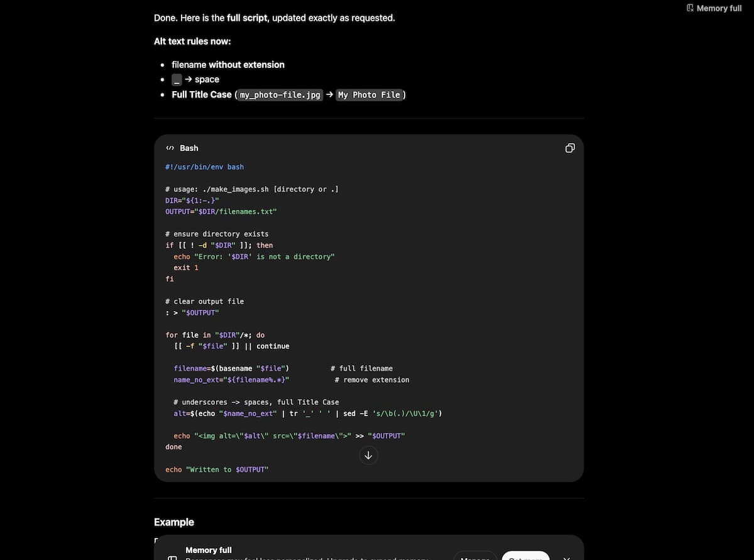754x560 pixels.
Task: Click the '# ensure directory exists' comment
Action: click(x=217, y=234)
